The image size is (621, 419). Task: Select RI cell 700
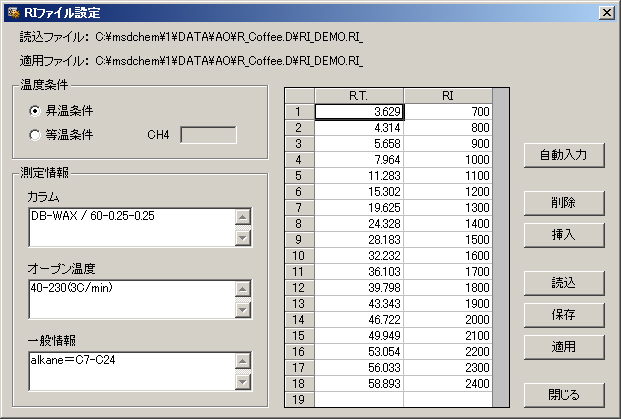click(448, 112)
